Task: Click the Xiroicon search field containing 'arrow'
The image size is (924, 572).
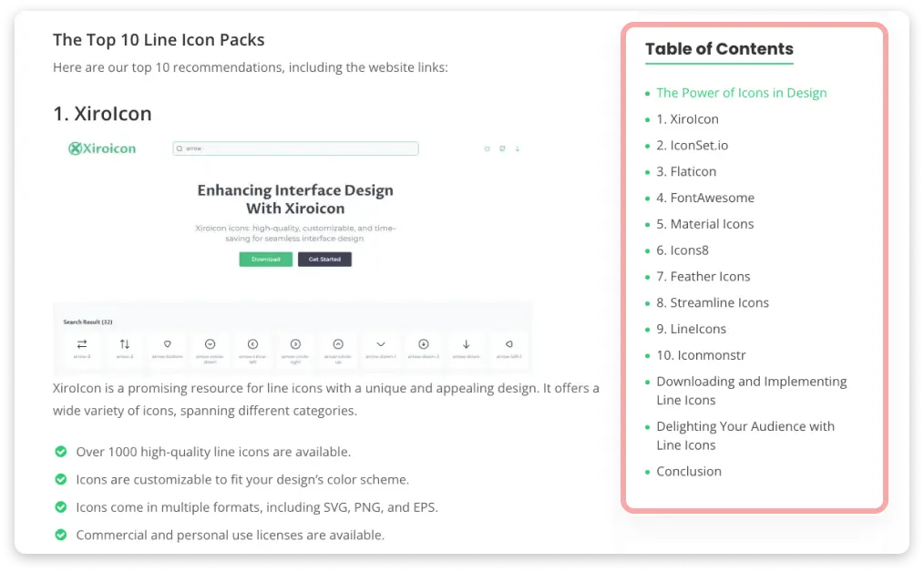Action: pyautogui.click(x=295, y=148)
